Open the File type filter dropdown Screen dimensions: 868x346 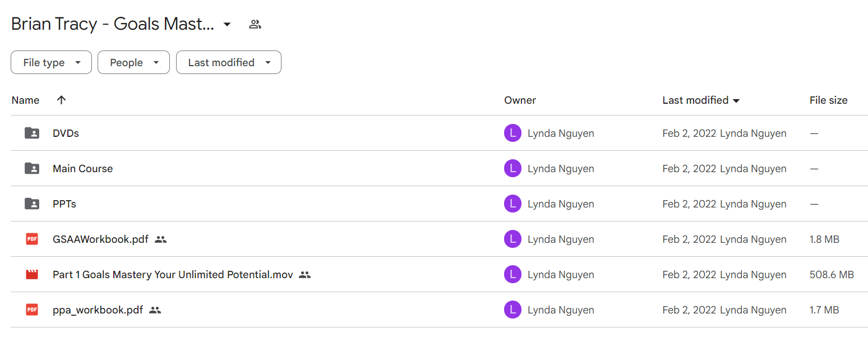coord(51,62)
